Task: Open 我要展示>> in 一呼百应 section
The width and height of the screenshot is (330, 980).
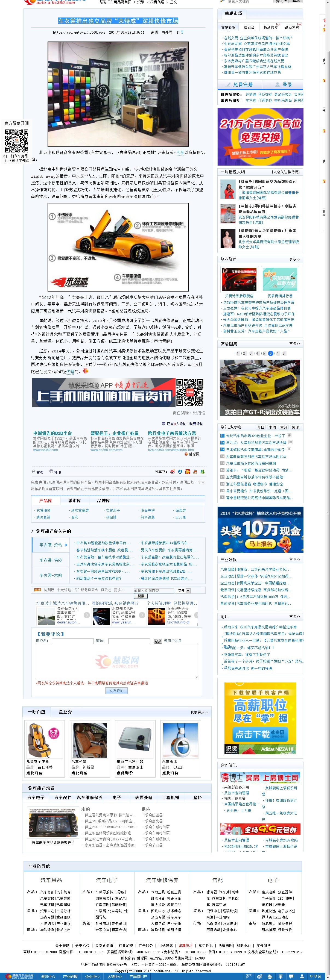Action: click(x=199, y=712)
